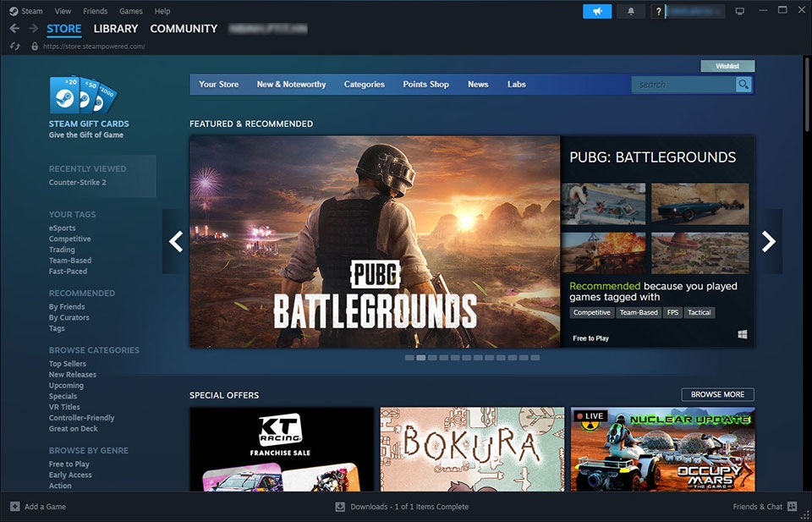812x522 pixels.
Task: Browse VR Titles category
Action: point(64,407)
